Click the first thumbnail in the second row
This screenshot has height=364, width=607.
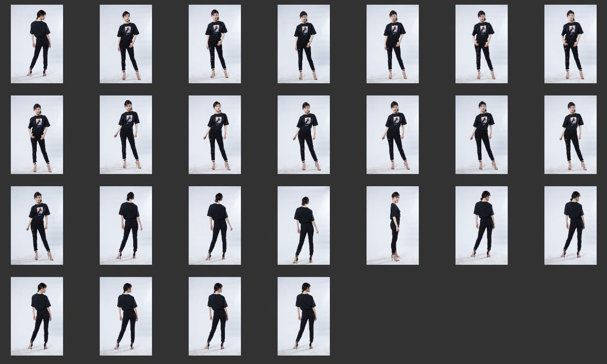pyautogui.click(x=37, y=135)
